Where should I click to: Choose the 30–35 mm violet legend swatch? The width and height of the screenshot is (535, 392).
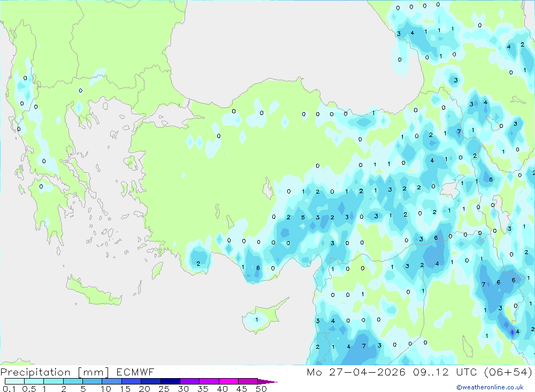point(189,381)
